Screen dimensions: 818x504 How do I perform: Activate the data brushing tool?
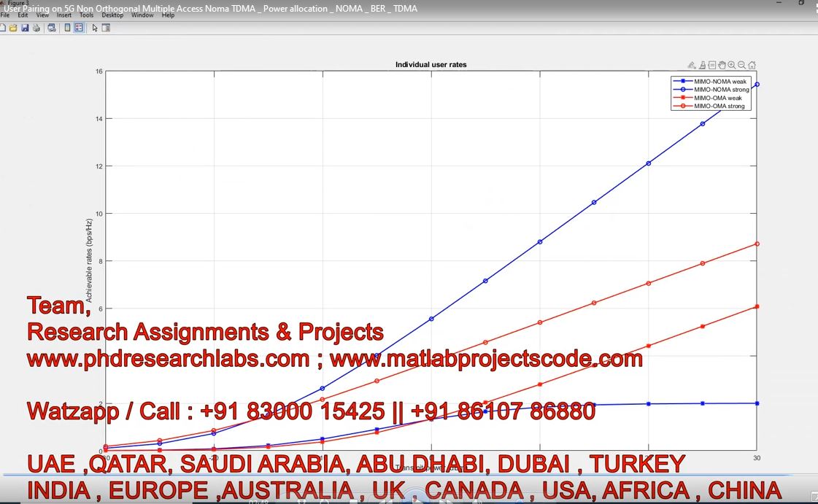click(x=702, y=65)
